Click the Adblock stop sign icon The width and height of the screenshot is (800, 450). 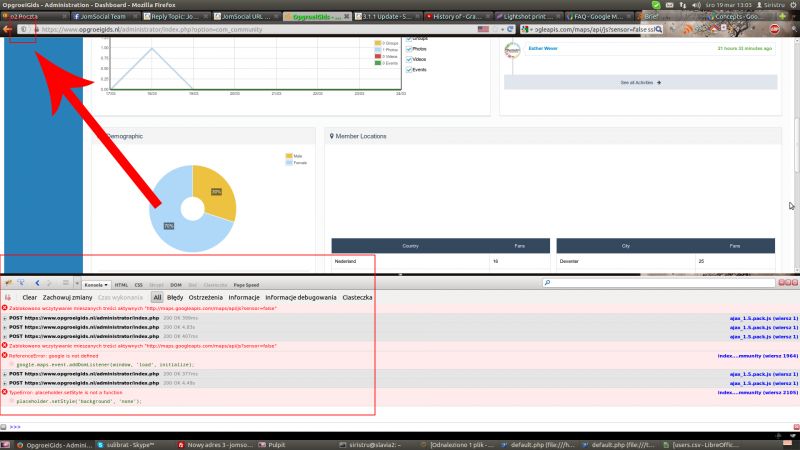(775, 29)
